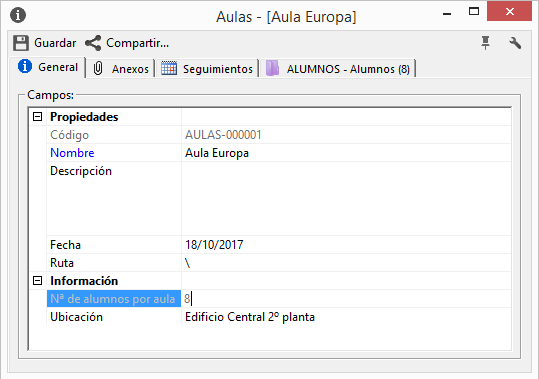
Task: Click the empty Descripción text area
Action: (x=346, y=199)
